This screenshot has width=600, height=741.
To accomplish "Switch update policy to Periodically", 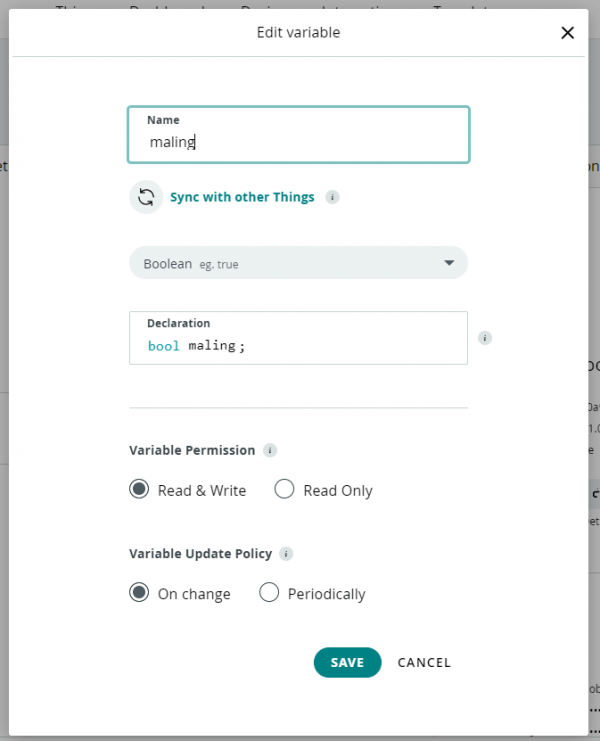I will (269, 592).
